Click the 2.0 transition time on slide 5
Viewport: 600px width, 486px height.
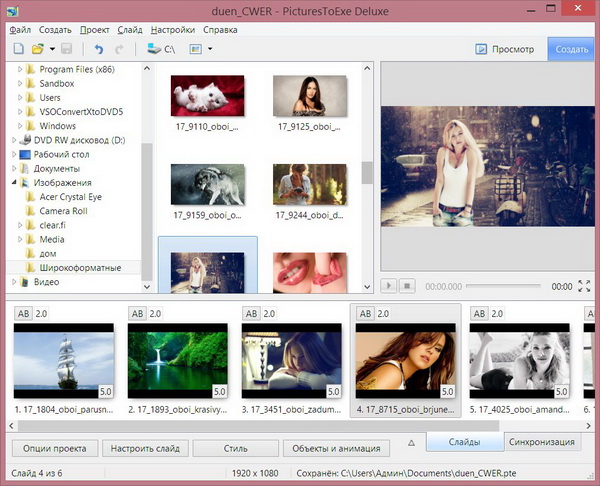[497, 314]
